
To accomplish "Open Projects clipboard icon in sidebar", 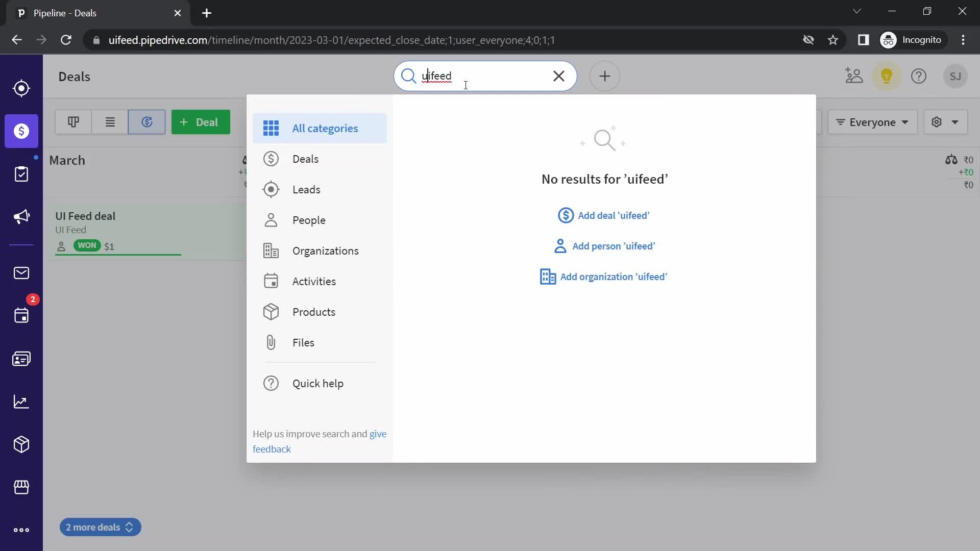I will [x=21, y=174].
